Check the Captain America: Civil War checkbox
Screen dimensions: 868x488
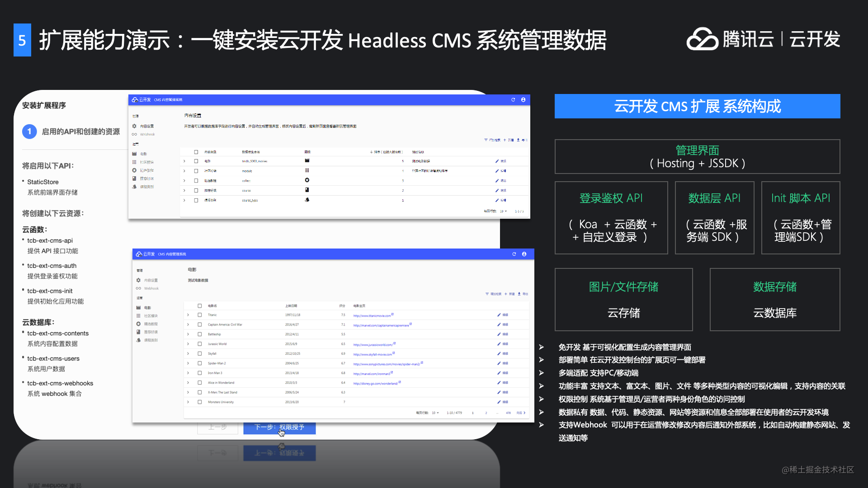click(200, 325)
